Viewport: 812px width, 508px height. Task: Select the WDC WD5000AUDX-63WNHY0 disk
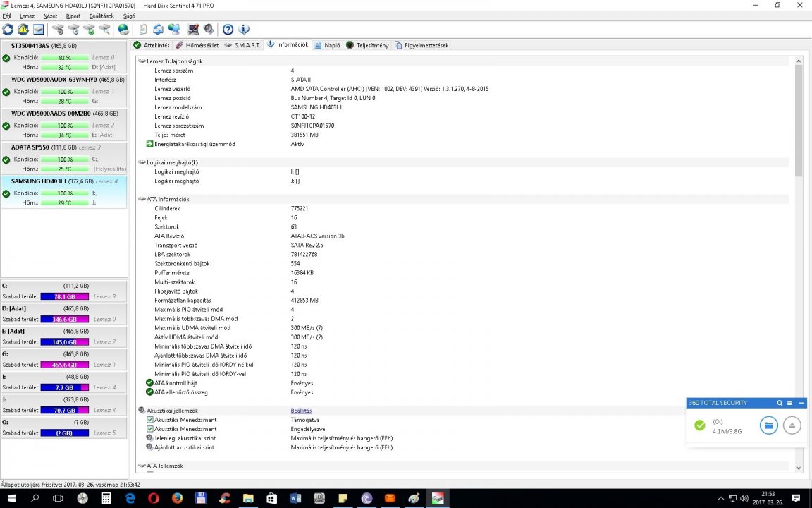coord(64,91)
